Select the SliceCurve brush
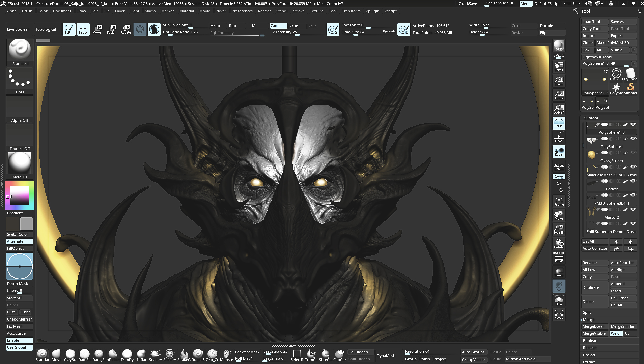644x364 pixels. [x=326, y=355]
